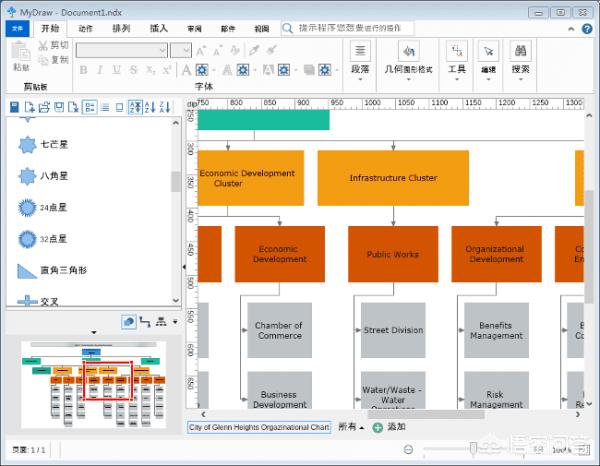This screenshot has width=600, height=466.
Task: Select the org chart layout icon
Action: 161,322
